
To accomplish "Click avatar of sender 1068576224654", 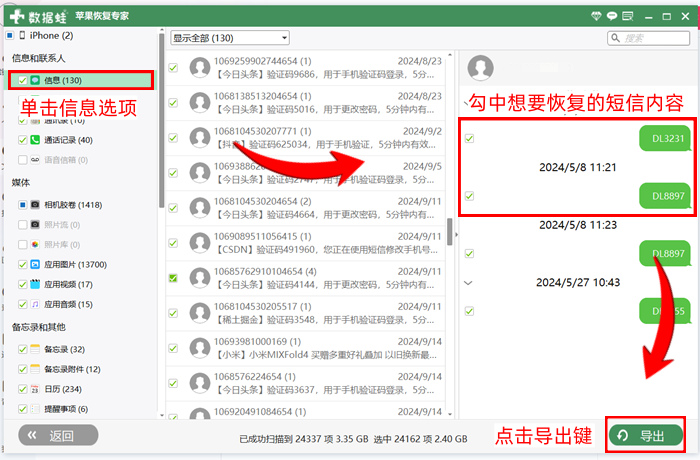I will click(200, 383).
